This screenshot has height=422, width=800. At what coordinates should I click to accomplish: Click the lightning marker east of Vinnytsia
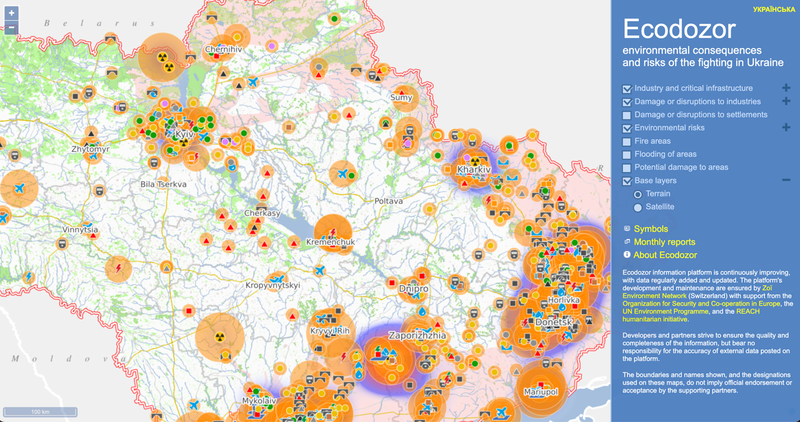click(119, 268)
